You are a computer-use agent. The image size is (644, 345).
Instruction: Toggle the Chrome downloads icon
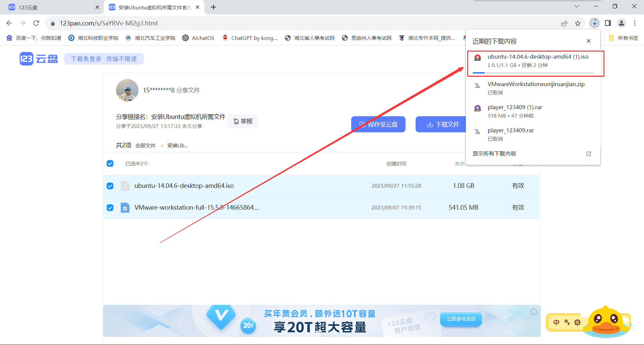point(594,23)
